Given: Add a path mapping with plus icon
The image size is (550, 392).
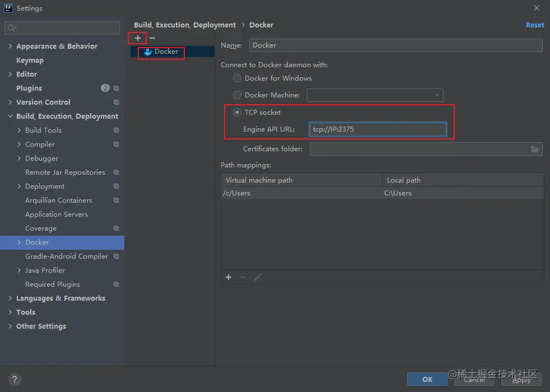Looking at the screenshot, I should point(229,277).
